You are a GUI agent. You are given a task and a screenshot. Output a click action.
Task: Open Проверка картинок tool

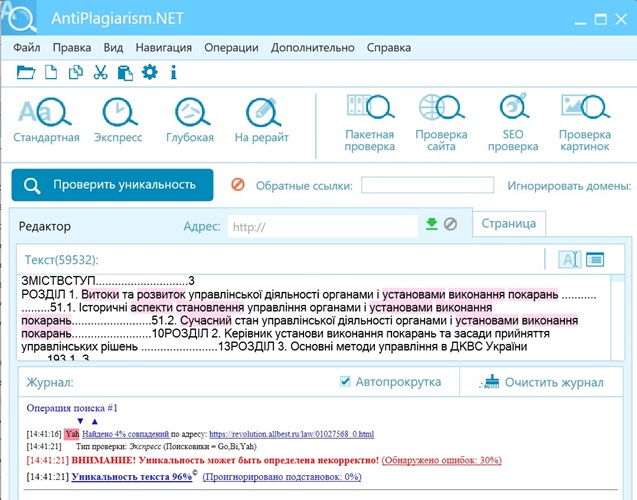pyautogui.click(x=585, y=123)
